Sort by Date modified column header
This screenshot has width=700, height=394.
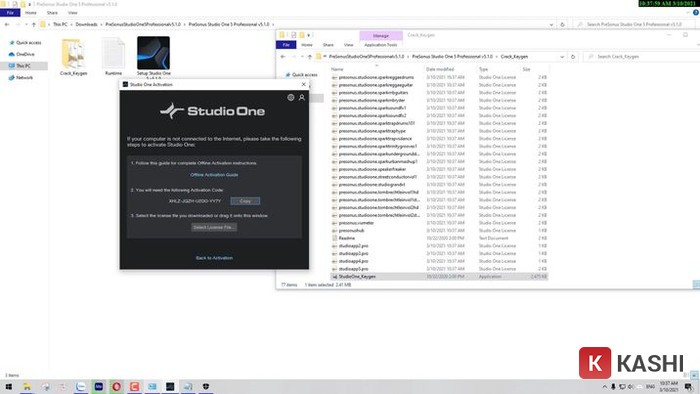pyautogui.click(x=440, y=69)
